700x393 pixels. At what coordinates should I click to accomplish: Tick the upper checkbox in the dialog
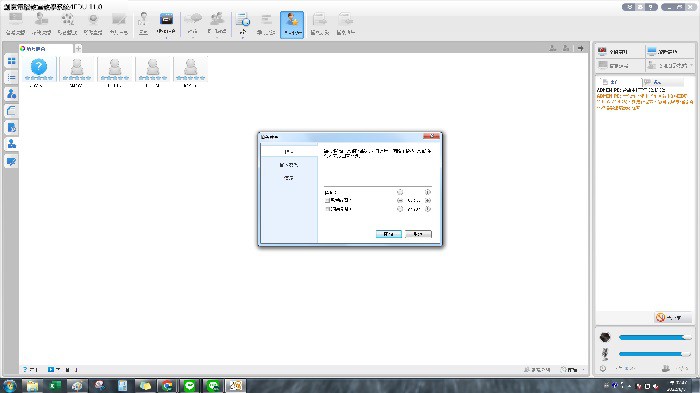click(327, 201)
